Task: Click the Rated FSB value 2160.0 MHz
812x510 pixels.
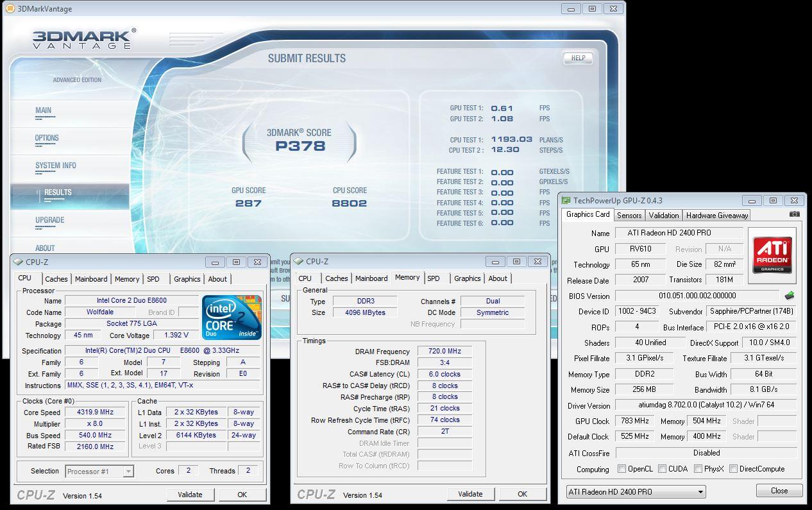Action: point(96,446)
